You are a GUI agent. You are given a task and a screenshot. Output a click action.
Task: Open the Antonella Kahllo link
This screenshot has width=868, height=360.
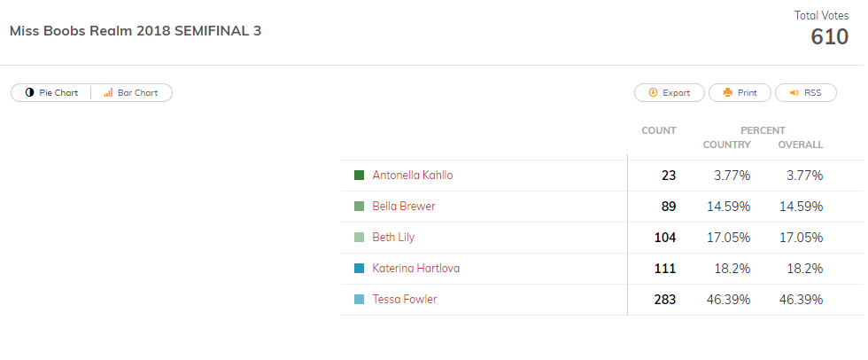413,175
